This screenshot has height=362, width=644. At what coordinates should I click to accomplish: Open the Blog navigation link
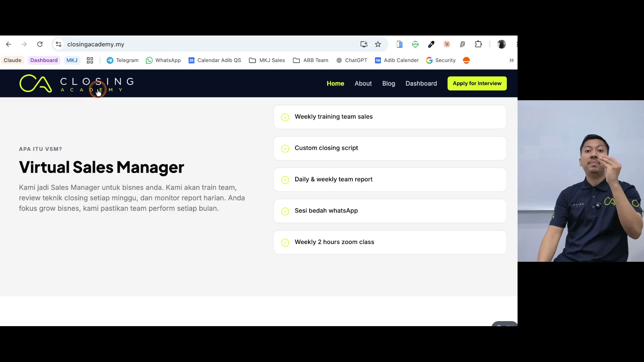pyautogui.click(x=389, y=83)
